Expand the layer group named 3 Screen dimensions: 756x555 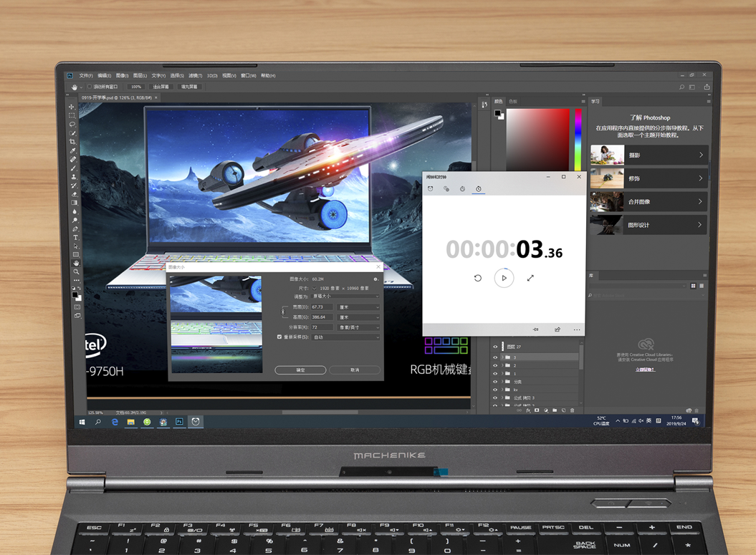click(502, 357)
